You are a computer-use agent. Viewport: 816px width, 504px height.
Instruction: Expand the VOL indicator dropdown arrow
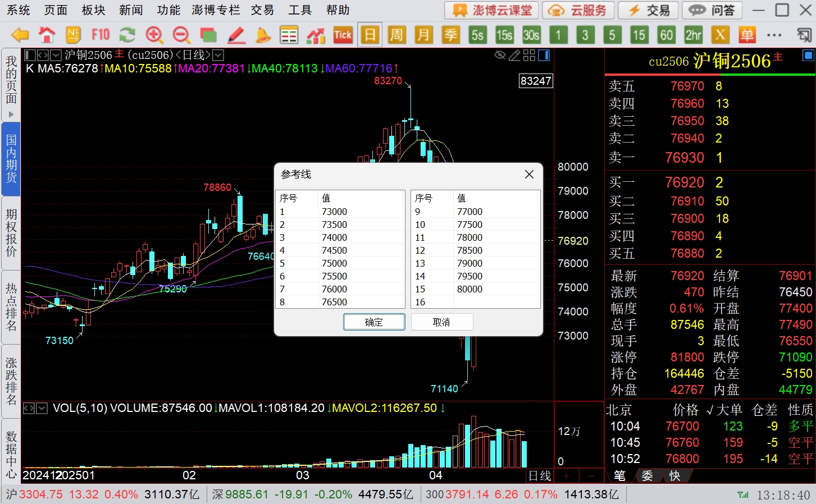click(x=42, y=408)
